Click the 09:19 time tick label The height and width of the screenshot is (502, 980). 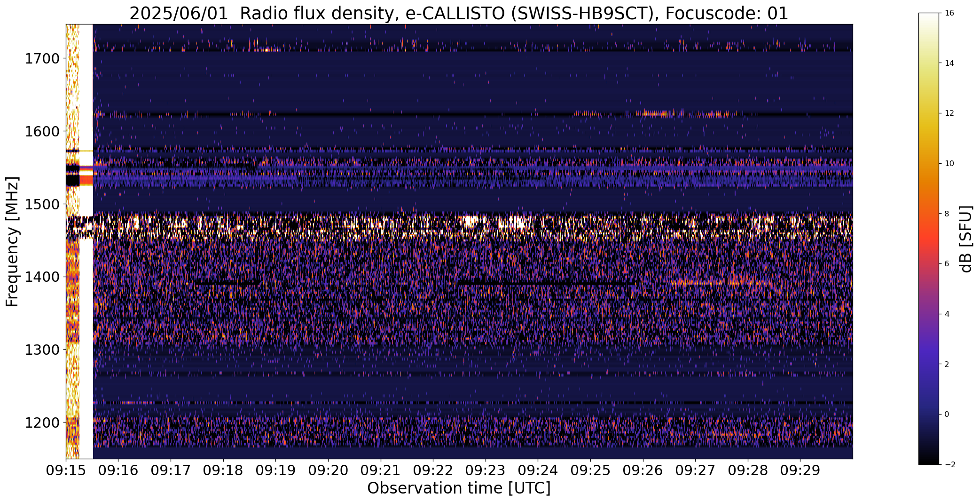pos(275,470)
